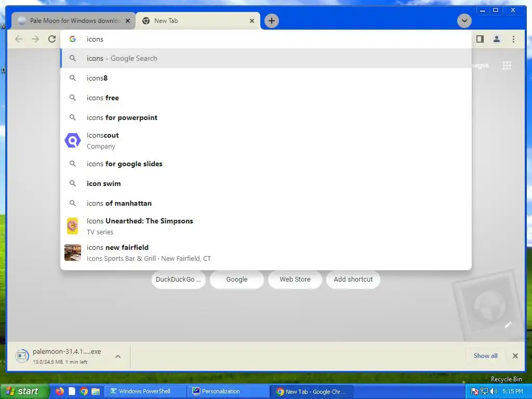Go forward with the forward arrow
The height and width of the screenshot is (399, 532).
click(35, 39)
